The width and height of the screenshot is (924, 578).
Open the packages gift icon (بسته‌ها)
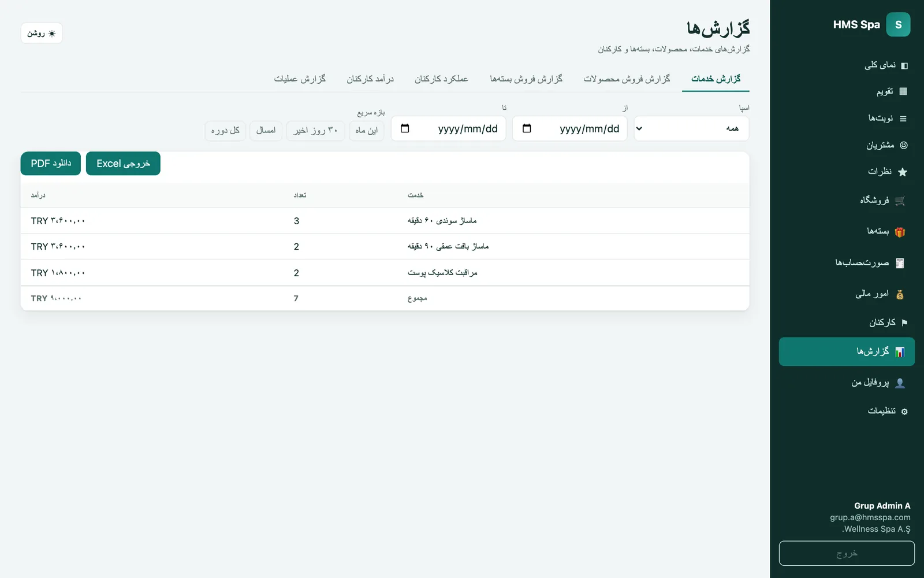point(900,232)
